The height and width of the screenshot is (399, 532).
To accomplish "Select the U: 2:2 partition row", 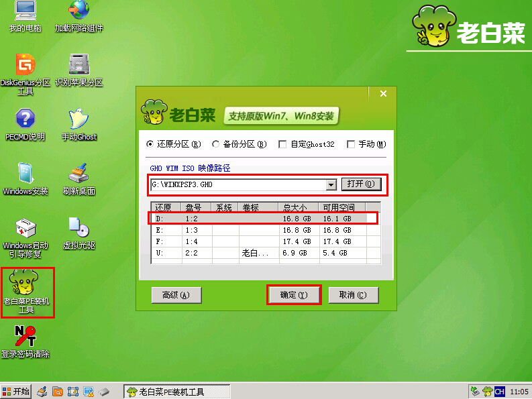I will pos(266,253).
